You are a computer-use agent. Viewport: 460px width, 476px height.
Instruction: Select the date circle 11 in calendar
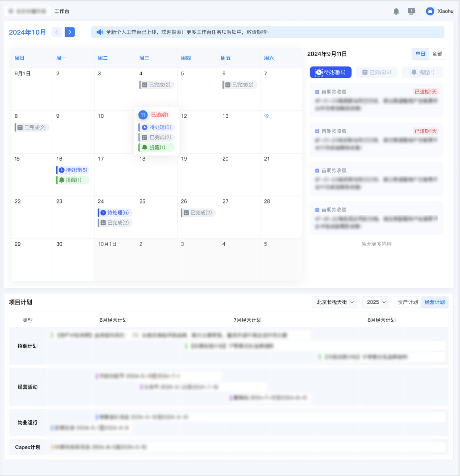click(x=143, y=115)
